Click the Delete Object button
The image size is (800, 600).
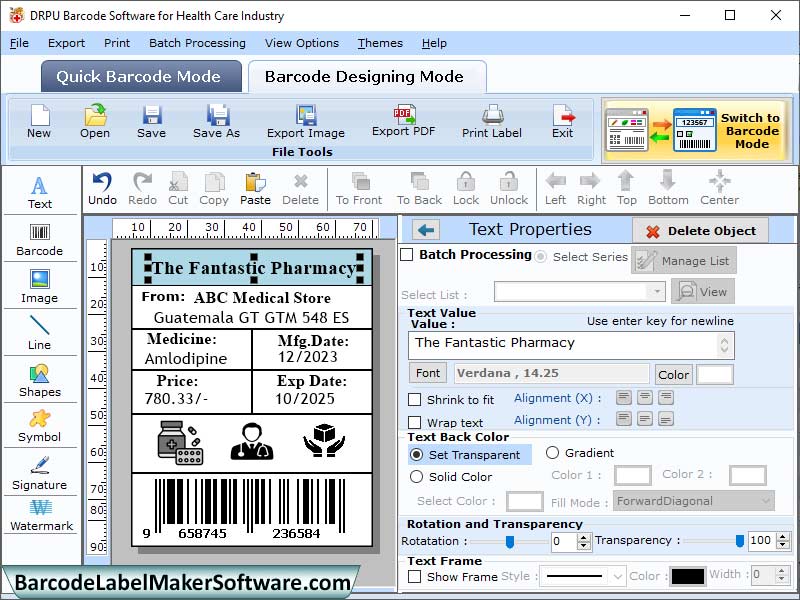coord(700,229)
